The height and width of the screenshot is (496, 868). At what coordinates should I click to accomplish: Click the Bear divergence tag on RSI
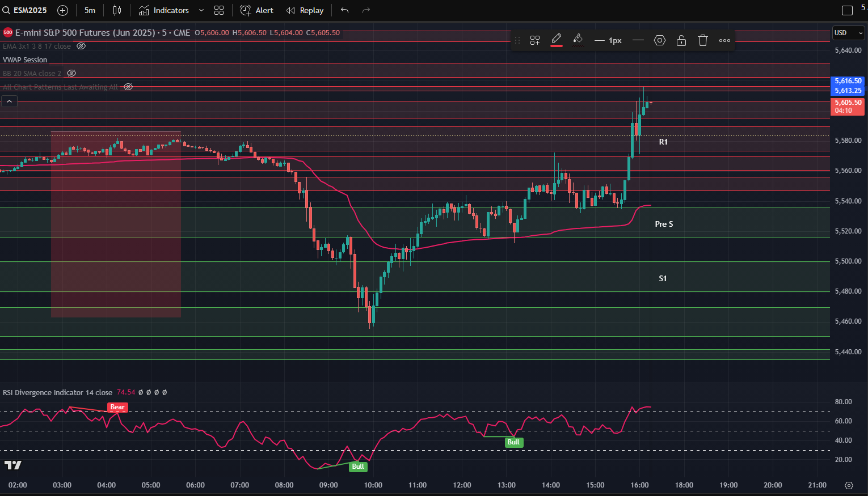[x=117, y=407]
